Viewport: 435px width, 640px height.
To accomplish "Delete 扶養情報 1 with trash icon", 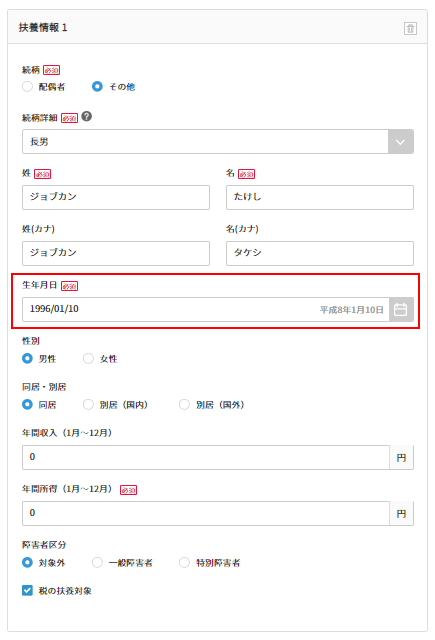I will coord(410,29).
